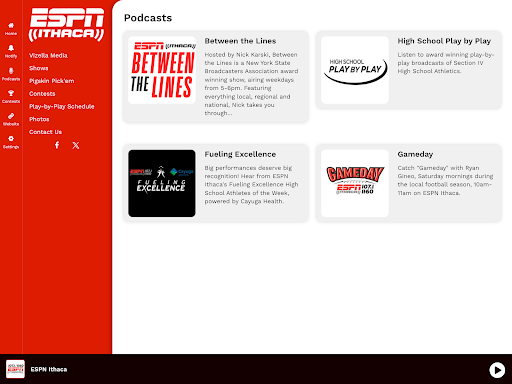Open the Website link icon
This screenshot has height=384, width=512.
click(11, 119)
